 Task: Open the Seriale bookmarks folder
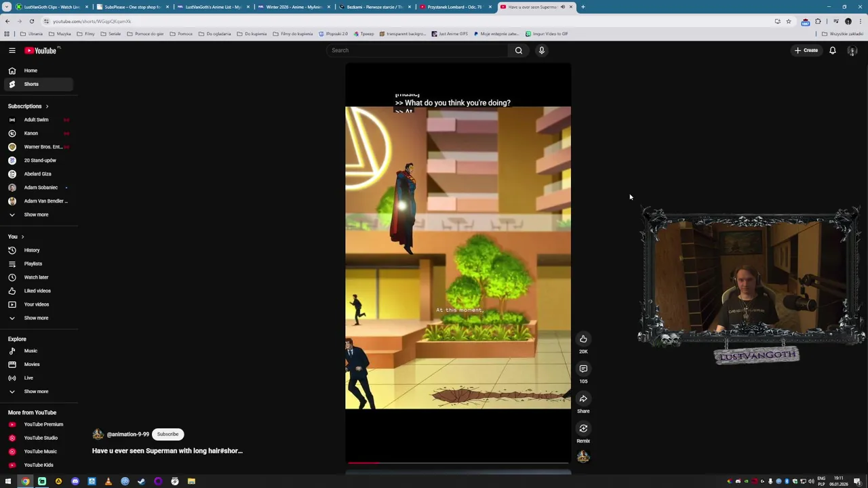(x=111, y=34)
